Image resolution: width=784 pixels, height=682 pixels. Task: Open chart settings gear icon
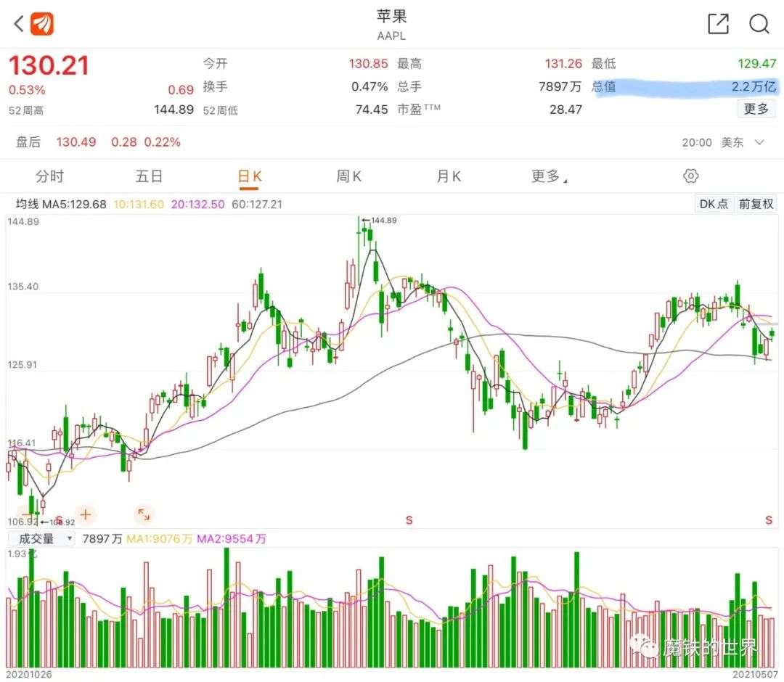[x=690, y=176]
